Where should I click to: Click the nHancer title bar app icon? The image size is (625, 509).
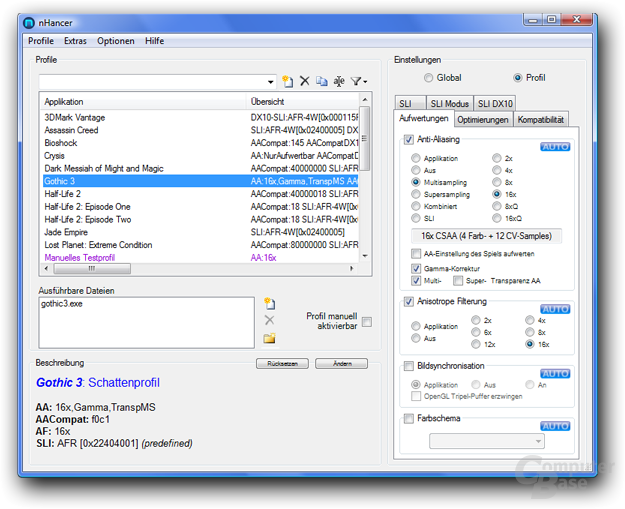(x=29, y=23)
